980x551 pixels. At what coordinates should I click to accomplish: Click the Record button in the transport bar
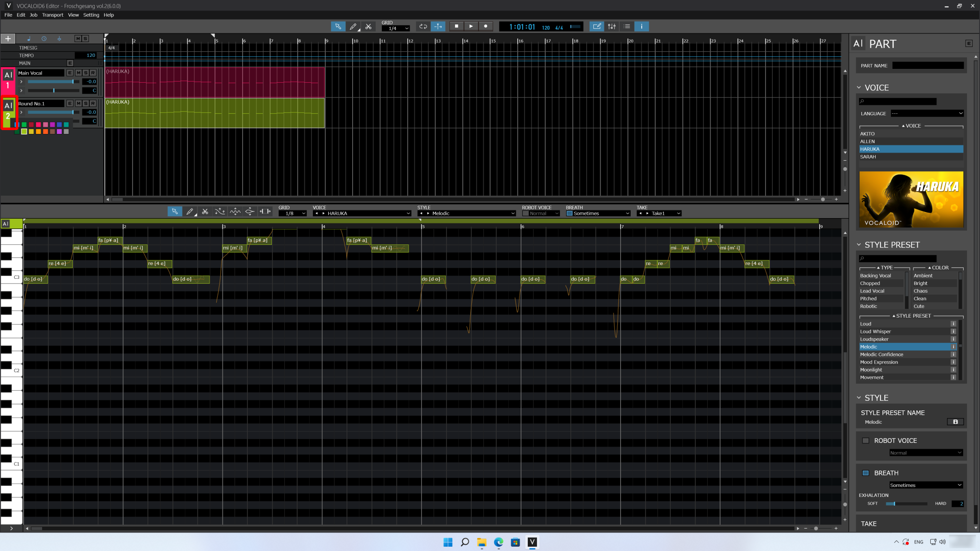(485, 26)
